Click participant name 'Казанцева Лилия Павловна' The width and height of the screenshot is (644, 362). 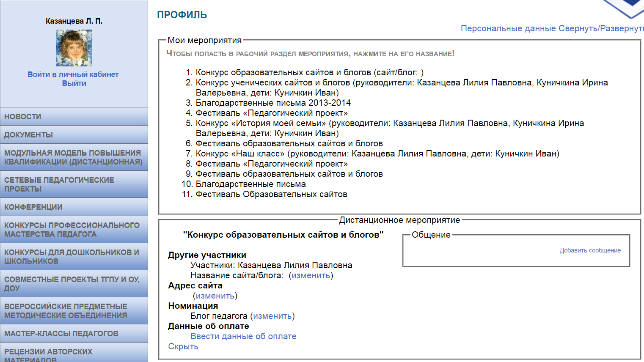tap(295, 265)
